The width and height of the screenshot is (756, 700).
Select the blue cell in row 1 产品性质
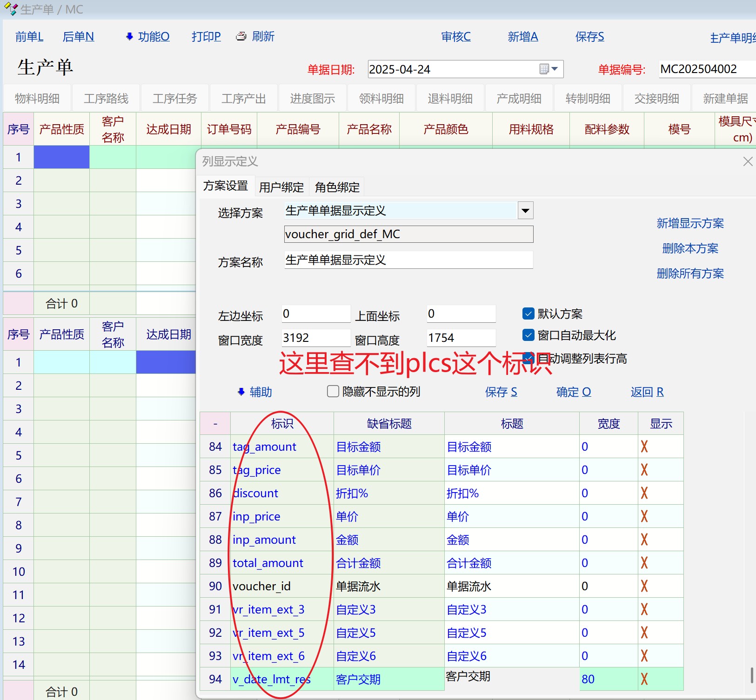[x=61, y=157]
